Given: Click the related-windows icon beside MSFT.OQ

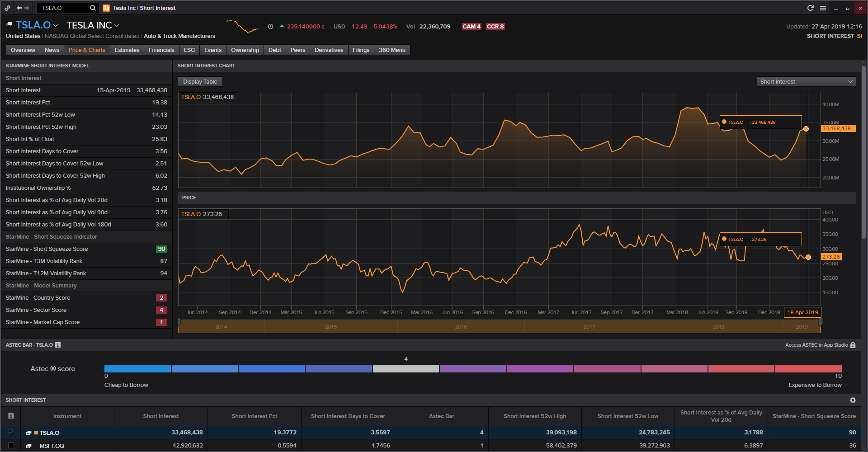Looking at the screenshot, I should pos(29,446).
